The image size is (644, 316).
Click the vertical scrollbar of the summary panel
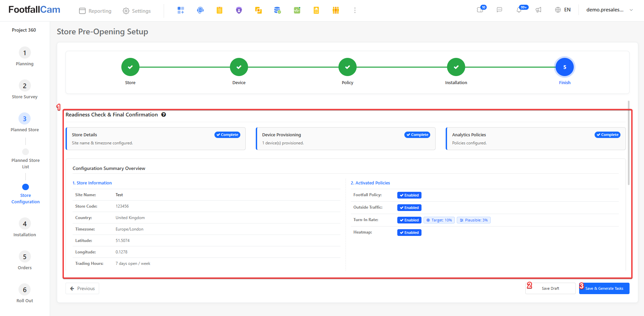(x=629, y=143)
